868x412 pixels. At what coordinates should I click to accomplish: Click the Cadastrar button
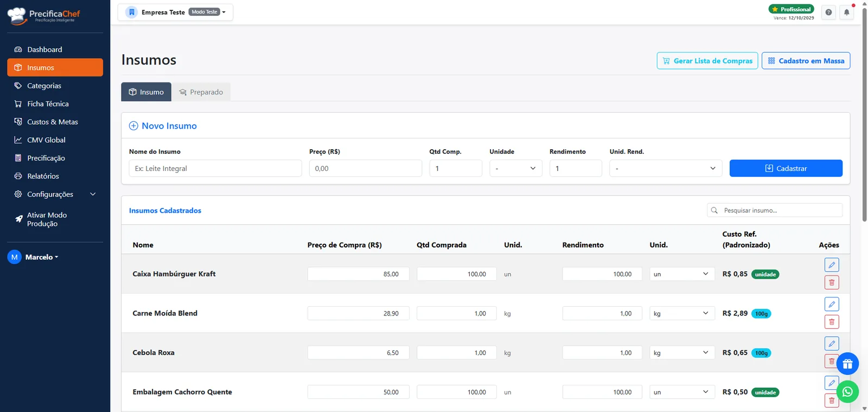pos(786,168)
